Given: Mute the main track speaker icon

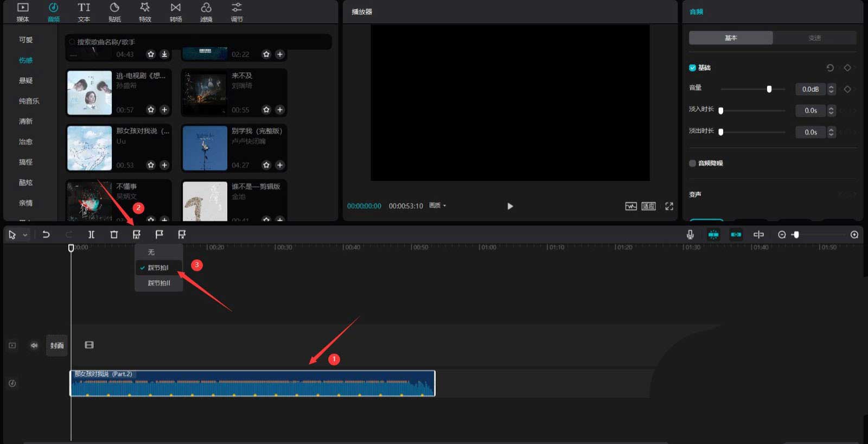Looking at the screenshot, I should (x=34, y=345).
